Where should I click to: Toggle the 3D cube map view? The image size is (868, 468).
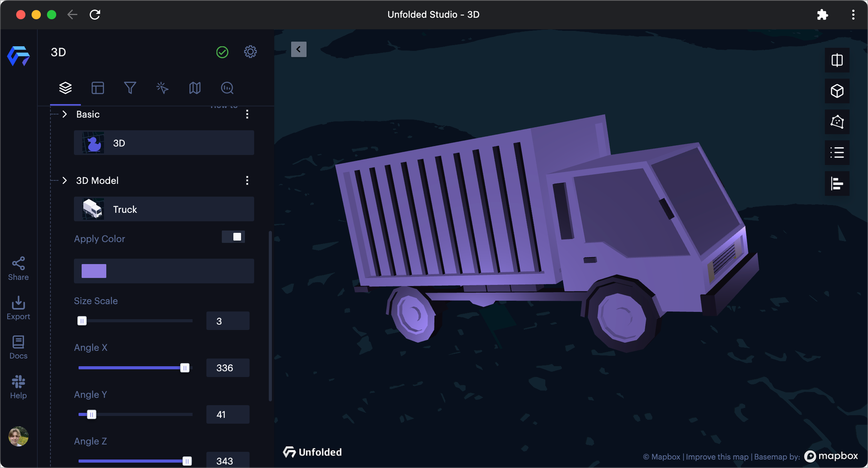(x=837, y=91)
